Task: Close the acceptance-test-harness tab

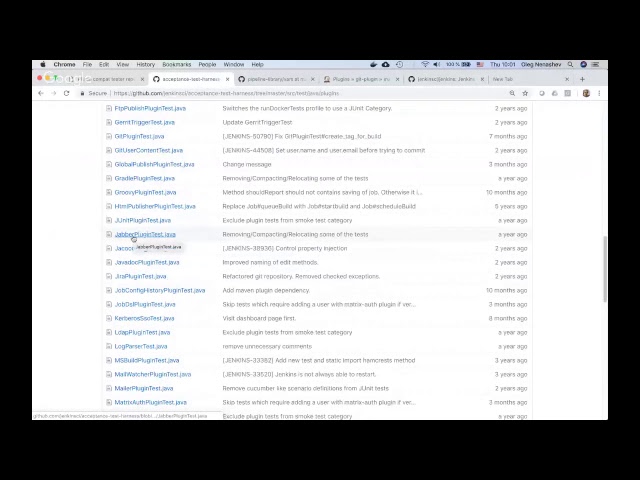Action: pyautogui.click(x=227, y=79)
